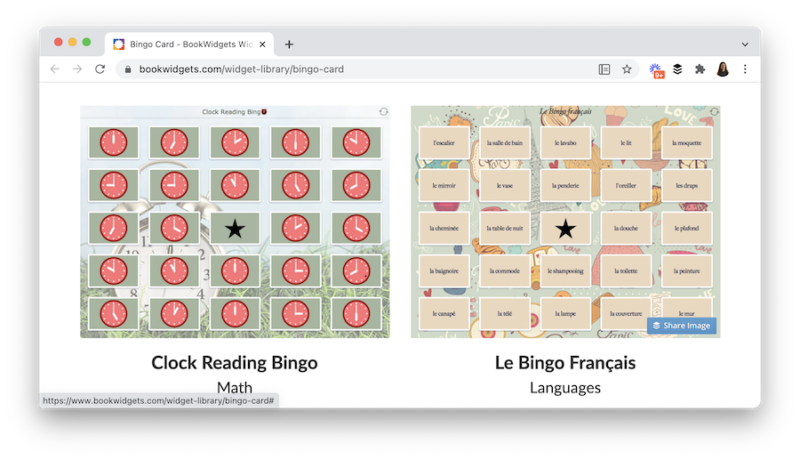This screenshot has width=800, height=460.
Task: Close the Bingo Card tab
Action: [x=262, y=44]
